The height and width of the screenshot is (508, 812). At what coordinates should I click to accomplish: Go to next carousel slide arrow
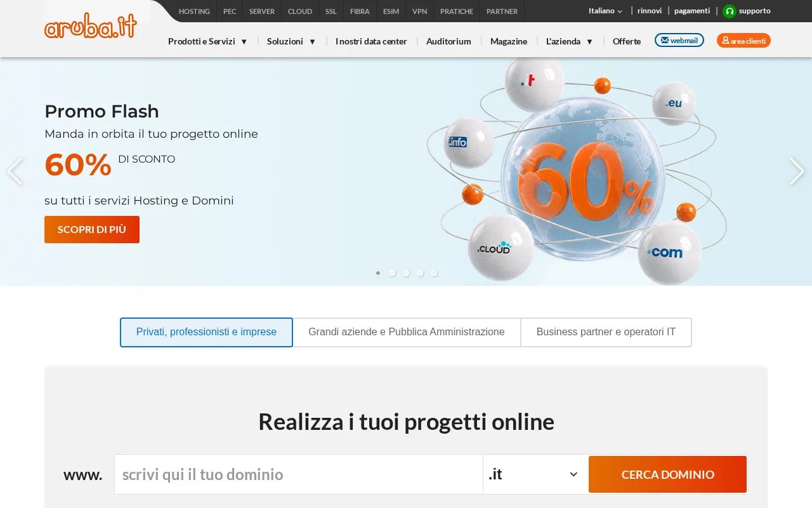pyautogui.click(x=797, y=171)
